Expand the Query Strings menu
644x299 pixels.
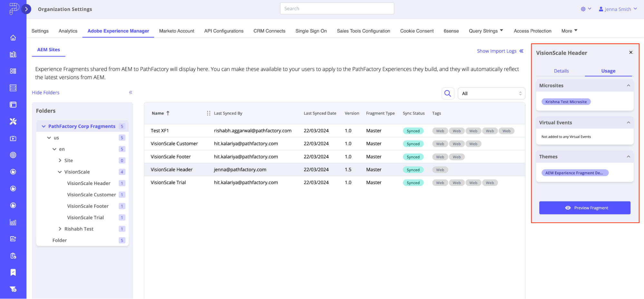point(486,31)
